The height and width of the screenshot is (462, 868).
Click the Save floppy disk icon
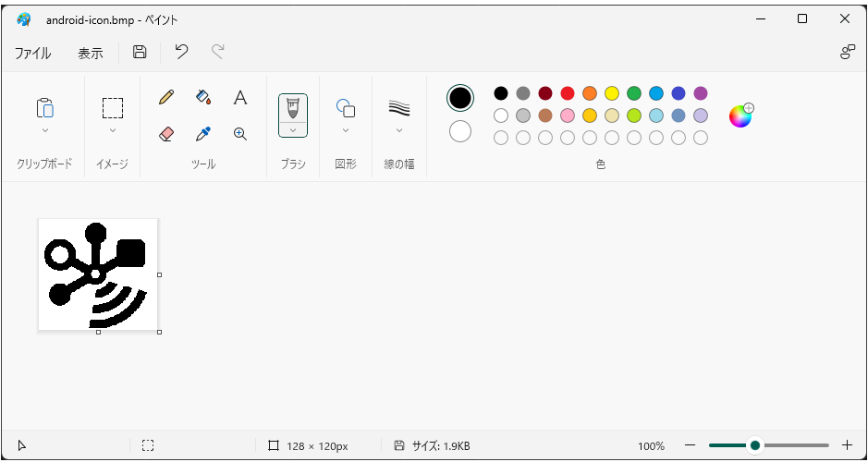140,53
